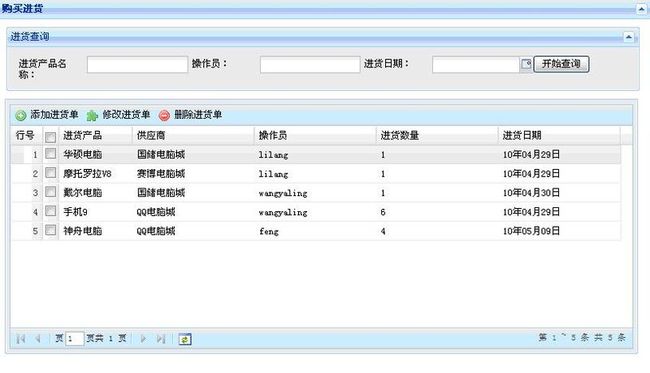The width and height of the screenshot is (650, 373).
Task: Click supplier QQ电脑城 in row 4
Action: click(156, 212)
